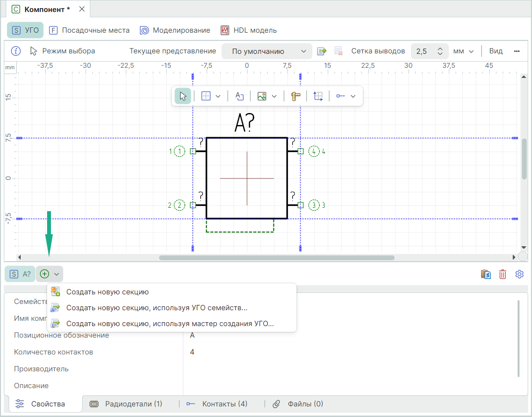The width and height of the screenshot is (532, 417).
Task: Click the horizontal canvas scrollbar
Action: (276, 258)
